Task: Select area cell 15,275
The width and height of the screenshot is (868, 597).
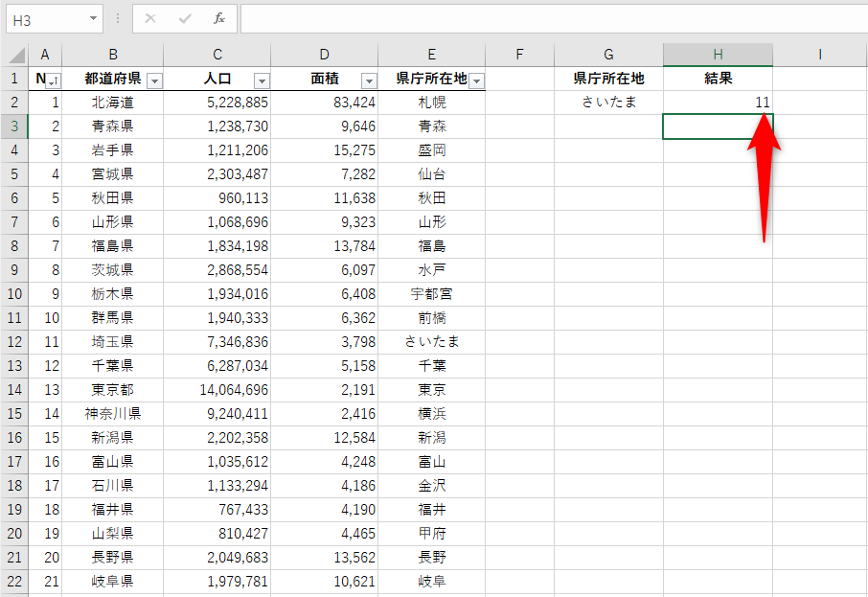Action: 325,150
